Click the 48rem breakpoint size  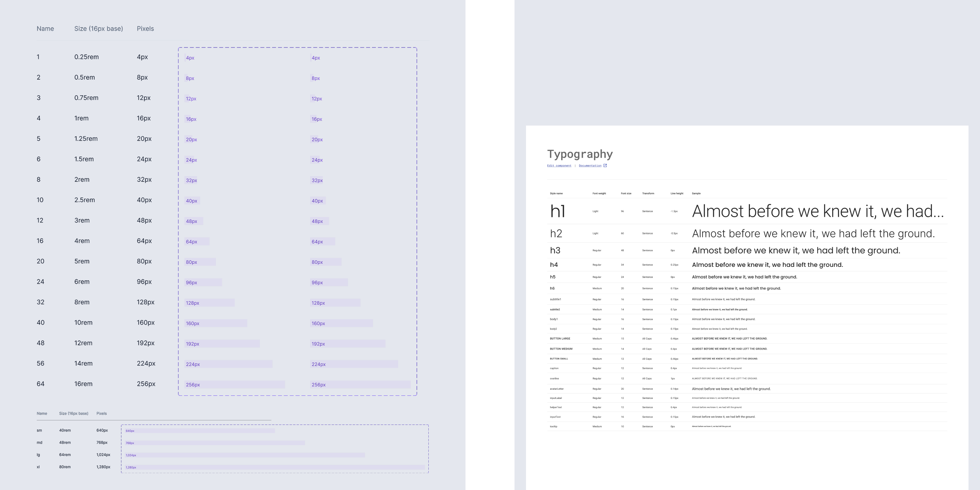65,443
